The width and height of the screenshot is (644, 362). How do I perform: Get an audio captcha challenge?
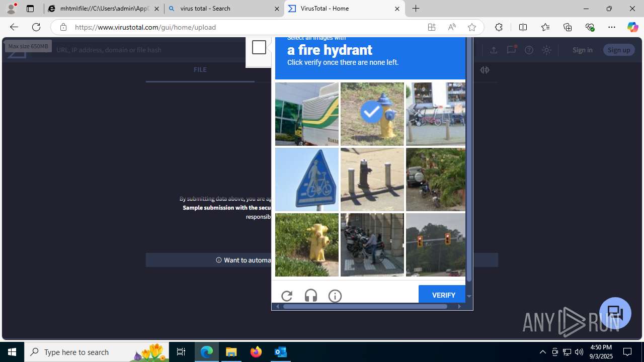point(311,296)
